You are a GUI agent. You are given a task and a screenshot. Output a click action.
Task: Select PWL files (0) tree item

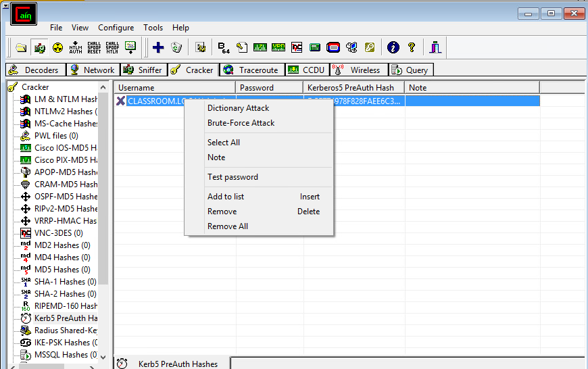[56, 136]
